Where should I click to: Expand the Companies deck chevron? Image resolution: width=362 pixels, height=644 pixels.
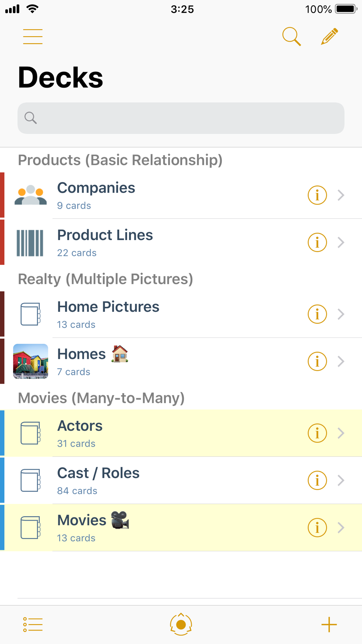[x=341, y=195]
